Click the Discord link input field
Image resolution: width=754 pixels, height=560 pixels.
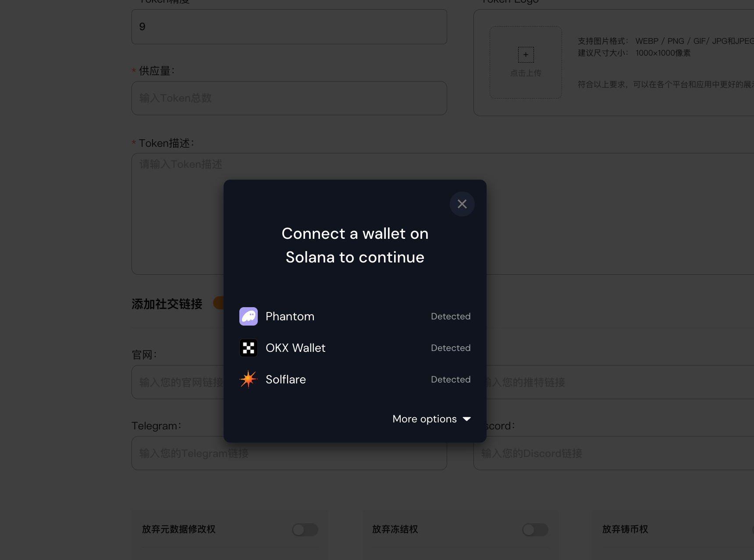tap(614, 454)
